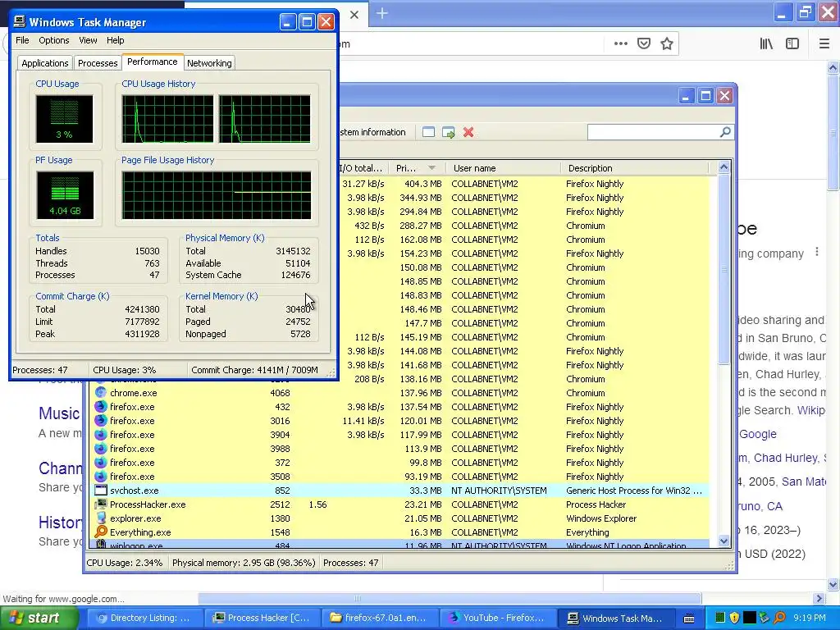The width and height of the screenshot is (840, 630).
Task: Click svchost.exe process icon
Action: point(100,491)
